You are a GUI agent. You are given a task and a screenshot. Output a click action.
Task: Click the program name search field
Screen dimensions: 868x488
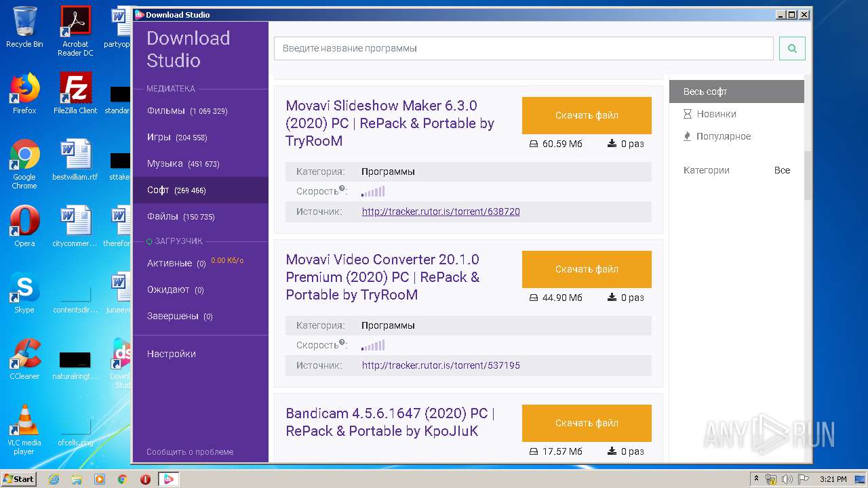point(524,48)
